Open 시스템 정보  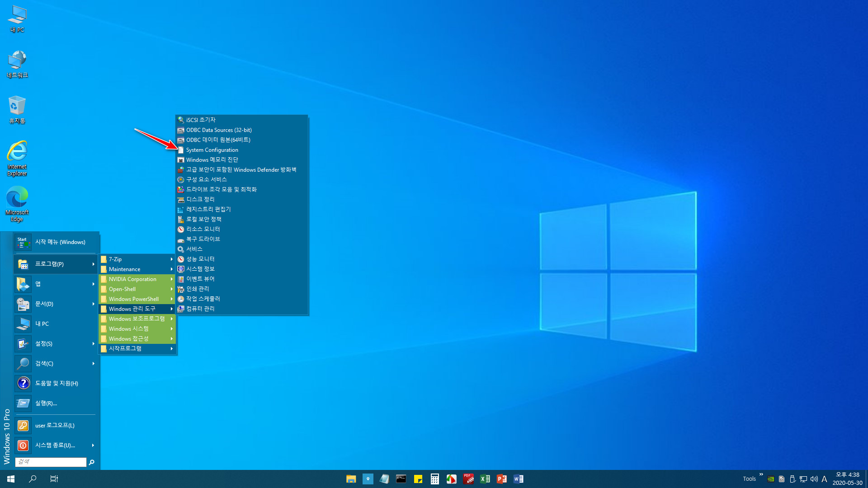242,269
